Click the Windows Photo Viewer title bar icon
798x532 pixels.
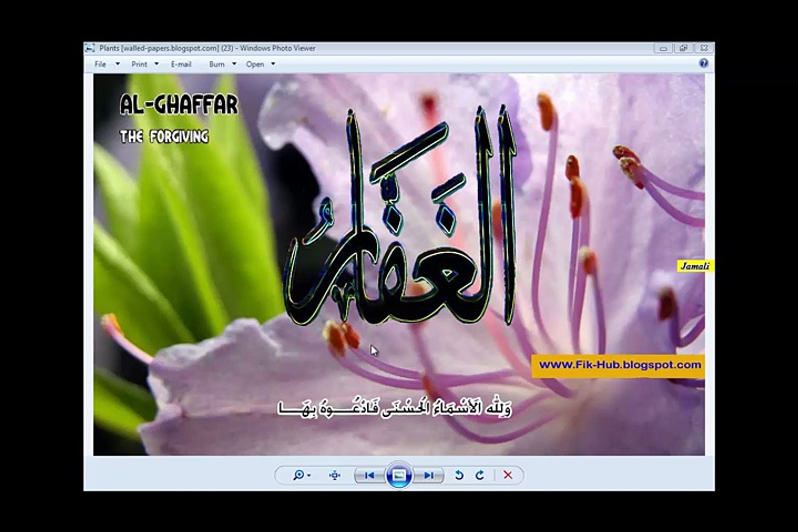[90, 48]
